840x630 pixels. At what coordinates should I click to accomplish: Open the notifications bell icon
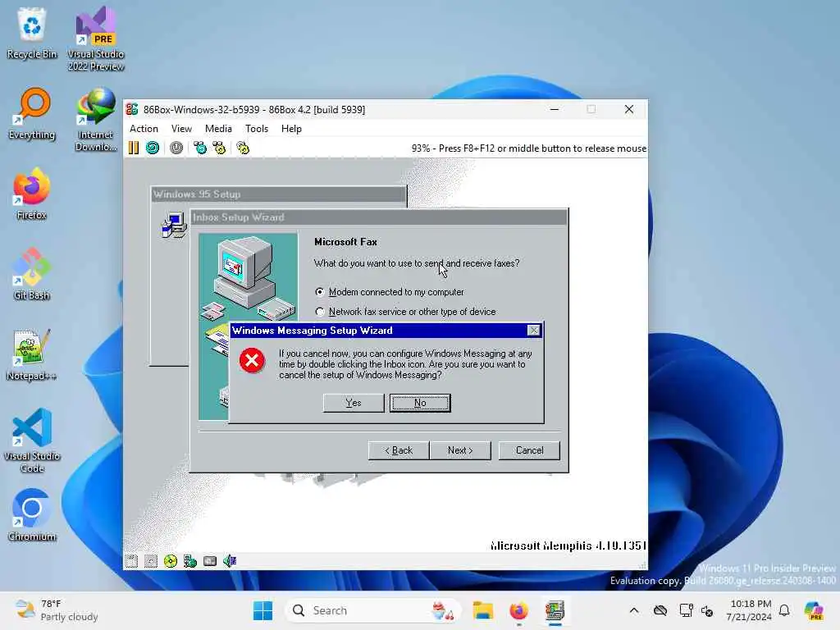tap(784, 610)
